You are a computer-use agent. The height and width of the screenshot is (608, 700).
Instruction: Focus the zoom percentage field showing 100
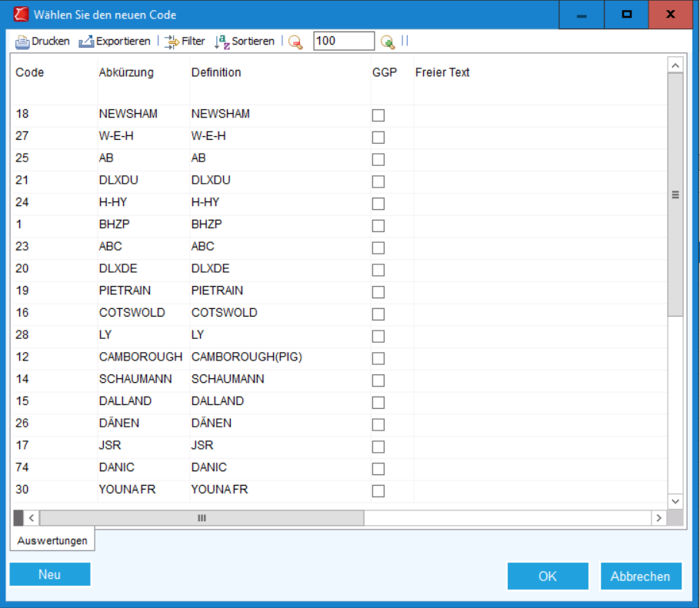pyautogui.click(x=344, y=41)
